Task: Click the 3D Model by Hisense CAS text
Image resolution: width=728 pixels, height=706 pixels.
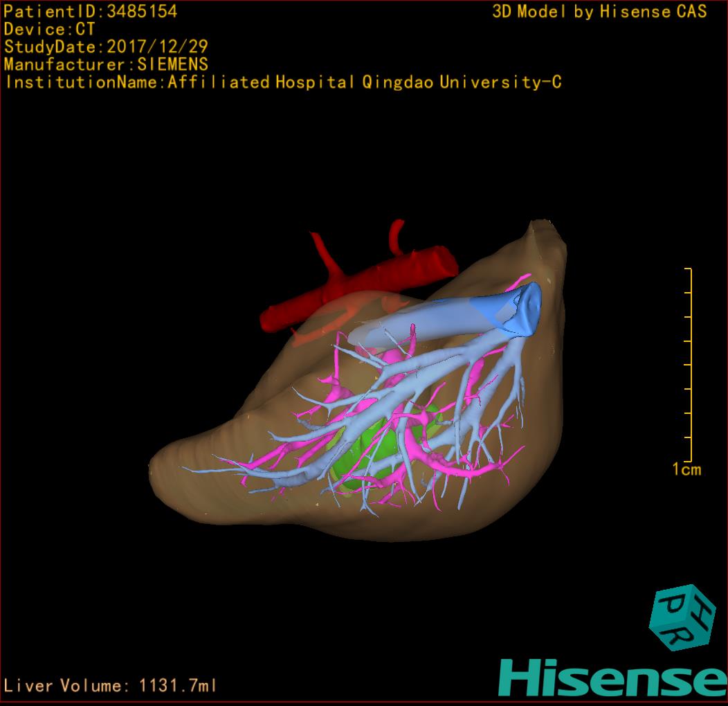Action: coord(599,12)
